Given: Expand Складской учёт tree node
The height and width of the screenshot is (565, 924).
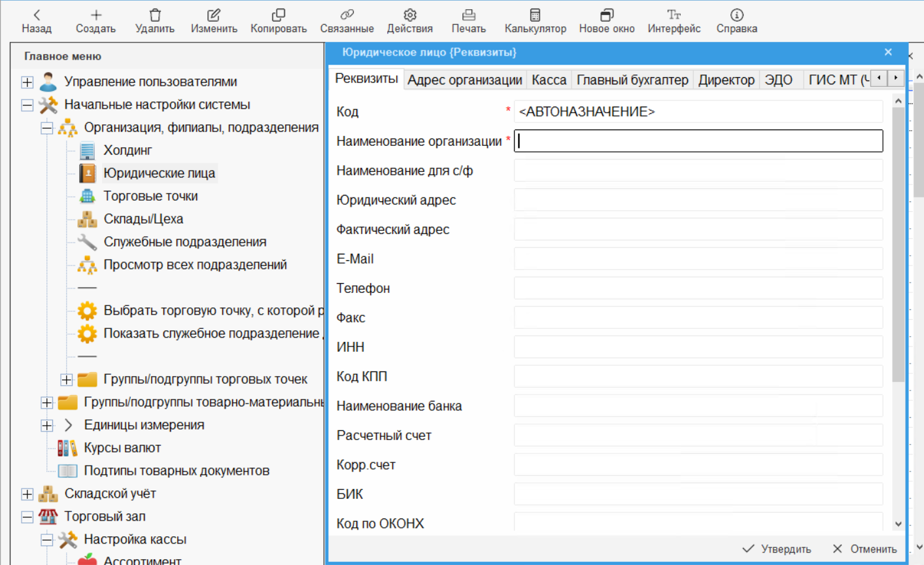Looking at the screenshot, I should tap(27, 494).
